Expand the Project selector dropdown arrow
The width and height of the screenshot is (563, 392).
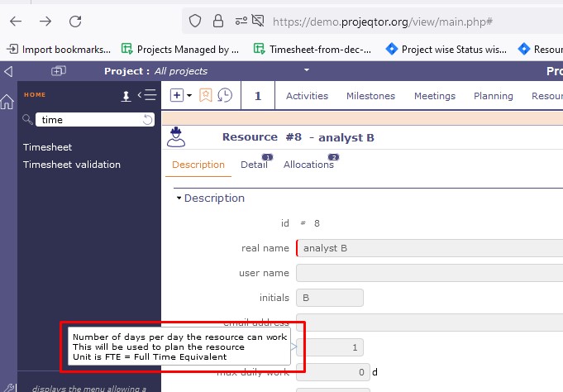click(306, 70)
